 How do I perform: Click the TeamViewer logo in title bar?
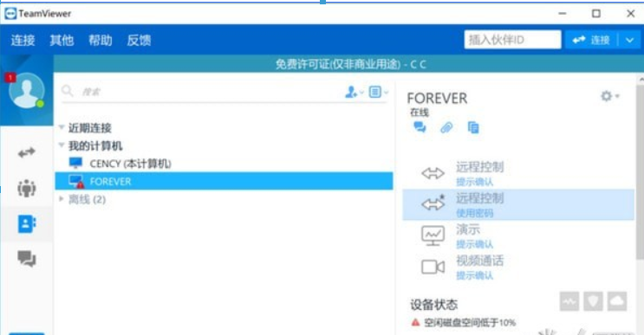(10, 14)
